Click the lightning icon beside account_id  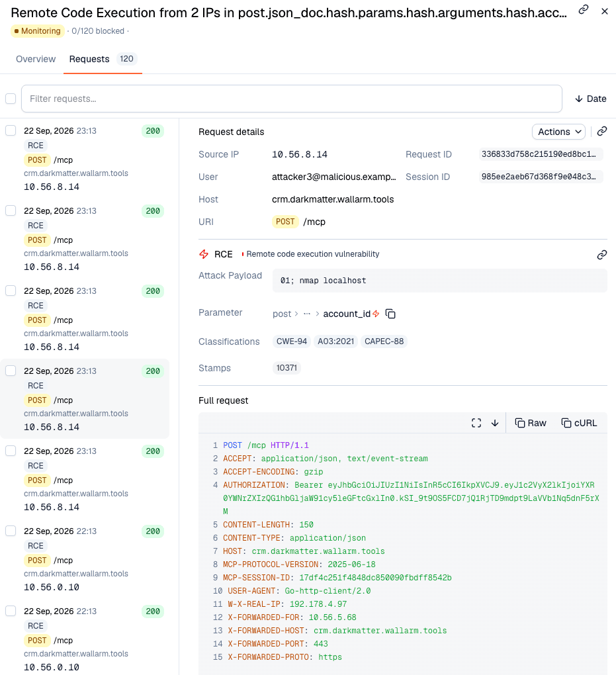376,314
